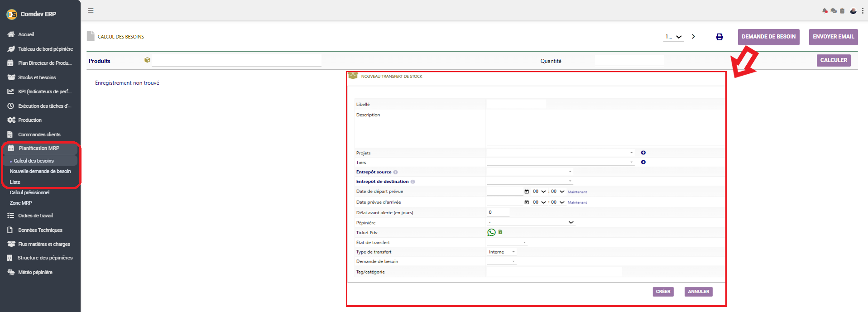
Task: Open the user avatar menu
Action: (853, 11)
